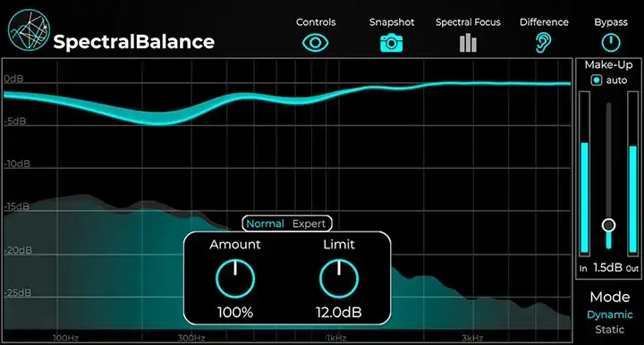Click the -5dB axis label

click(x=15, y=122)
